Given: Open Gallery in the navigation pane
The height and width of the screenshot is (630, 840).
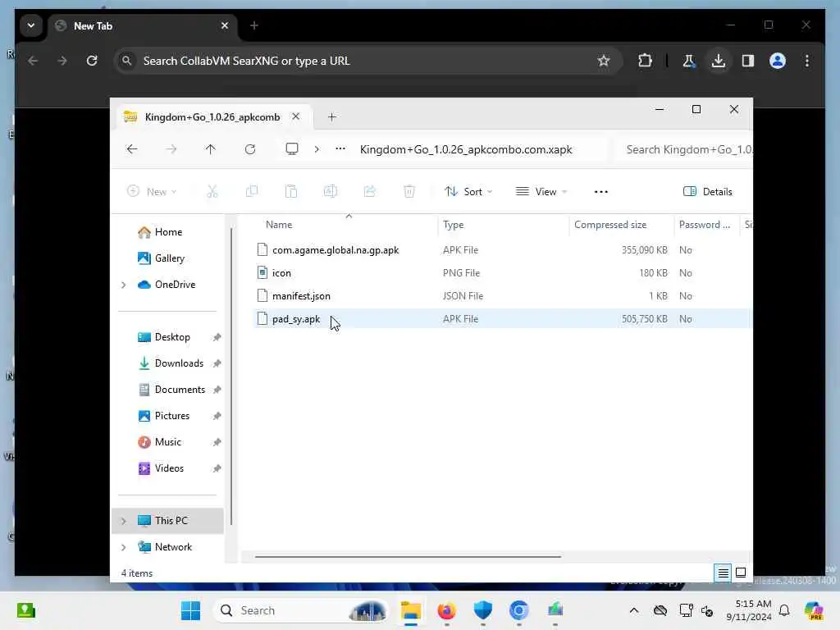Looking at the screenshot, I should (x=169, y=258).
